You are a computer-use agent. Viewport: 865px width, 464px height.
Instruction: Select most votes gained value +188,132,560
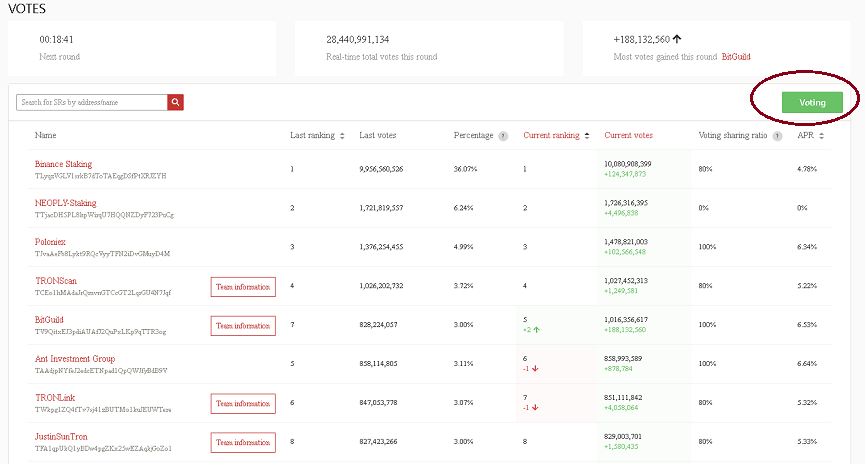pos(642,40)
